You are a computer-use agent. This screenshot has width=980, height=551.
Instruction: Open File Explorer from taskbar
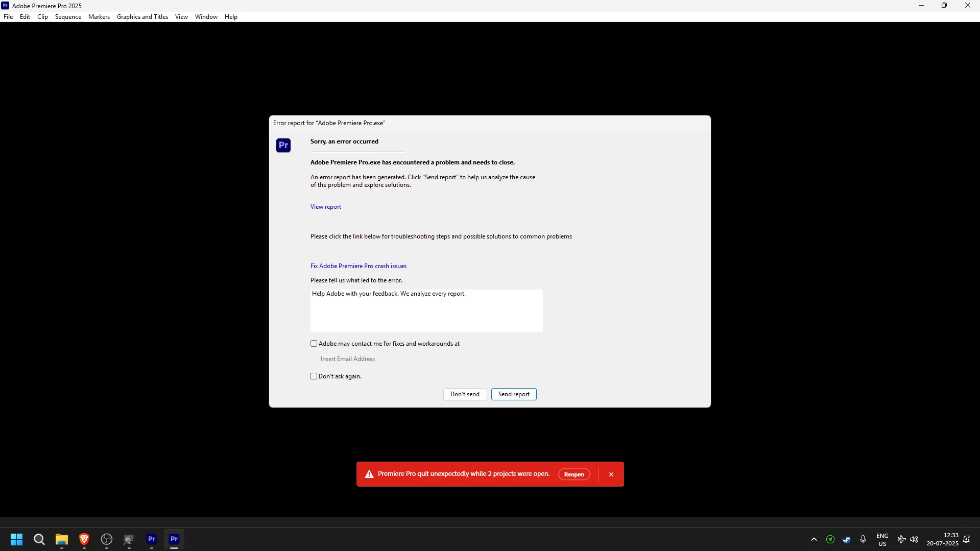(x=62, y=539)
